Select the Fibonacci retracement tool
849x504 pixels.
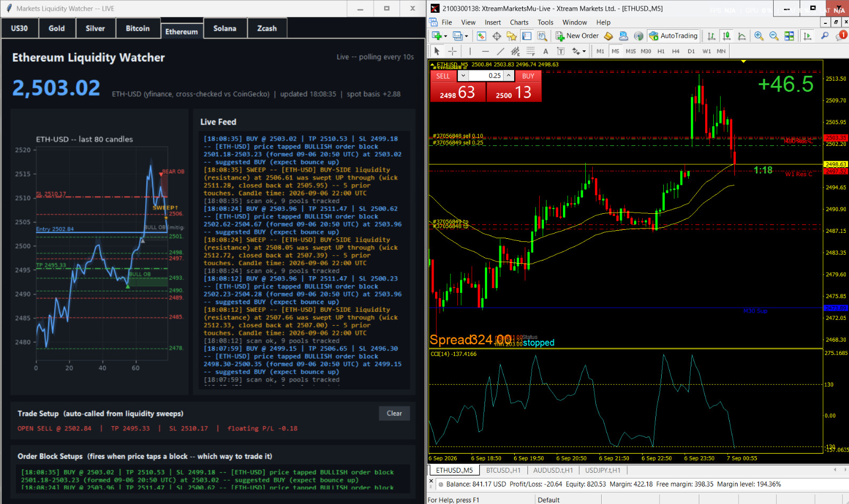point(530,51)
